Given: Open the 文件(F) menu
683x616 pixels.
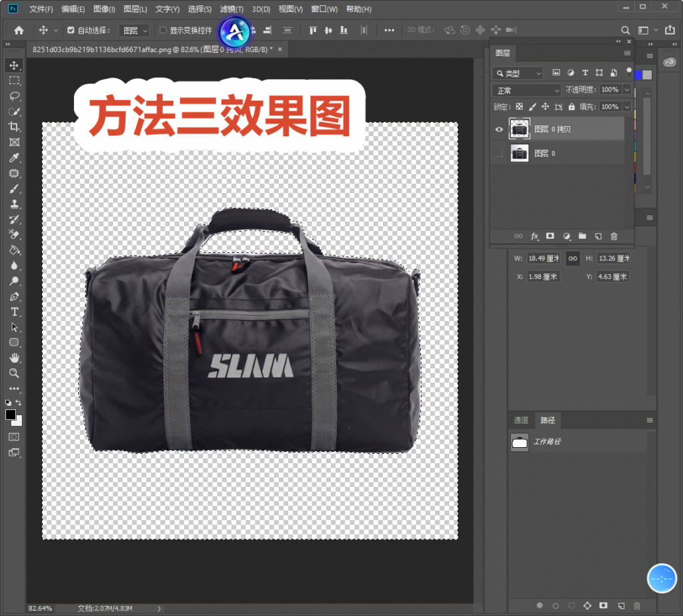Looking at the screenshot, I should tap(41, 9).
